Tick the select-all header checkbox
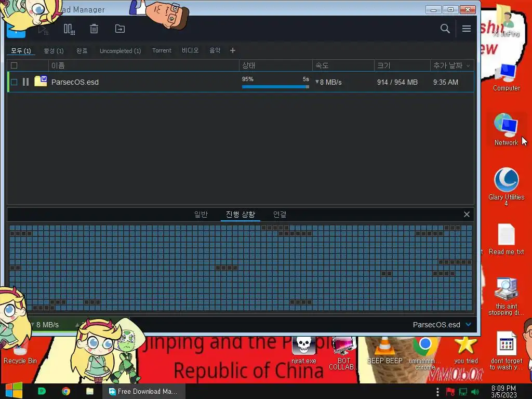This screenshot has height=399, width=532. click(x=14, y=65)
